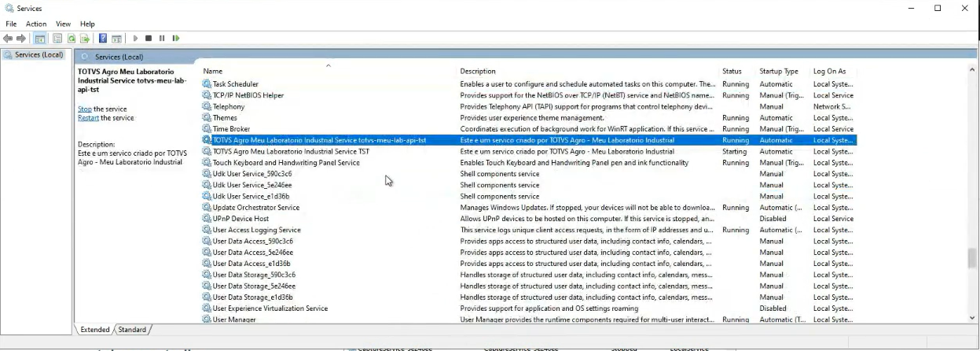Click the scroll down arrow of the services list

click(x=973, y=317)
